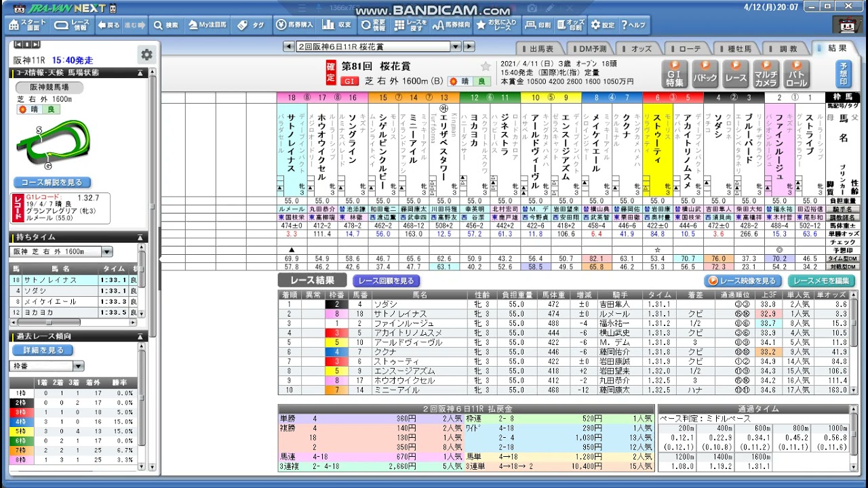The image size is (868, 488).
Task: Click the G1特集 orange icon
Action: click(x=675, y=75)
